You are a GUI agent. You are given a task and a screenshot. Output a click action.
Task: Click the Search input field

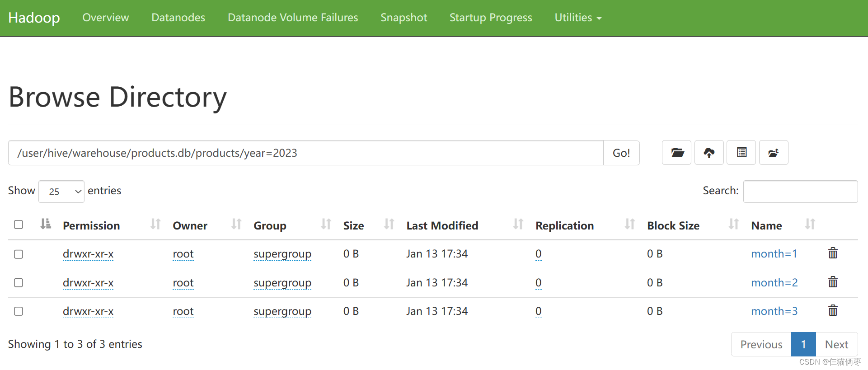point(800,192)
